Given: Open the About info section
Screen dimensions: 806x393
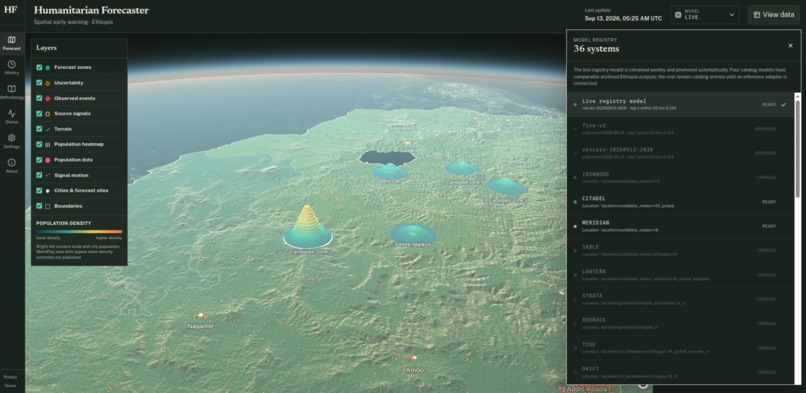Looking at the screenshot, I should tap(11, 166).
